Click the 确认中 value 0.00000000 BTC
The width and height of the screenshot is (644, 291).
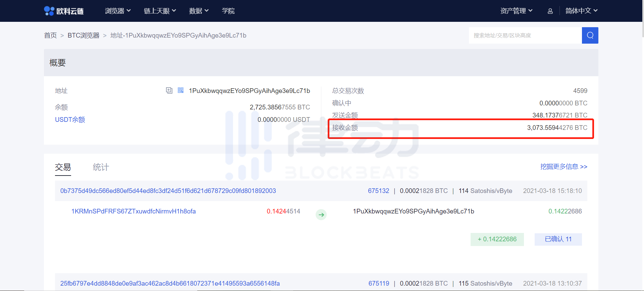tap(563, 103)
